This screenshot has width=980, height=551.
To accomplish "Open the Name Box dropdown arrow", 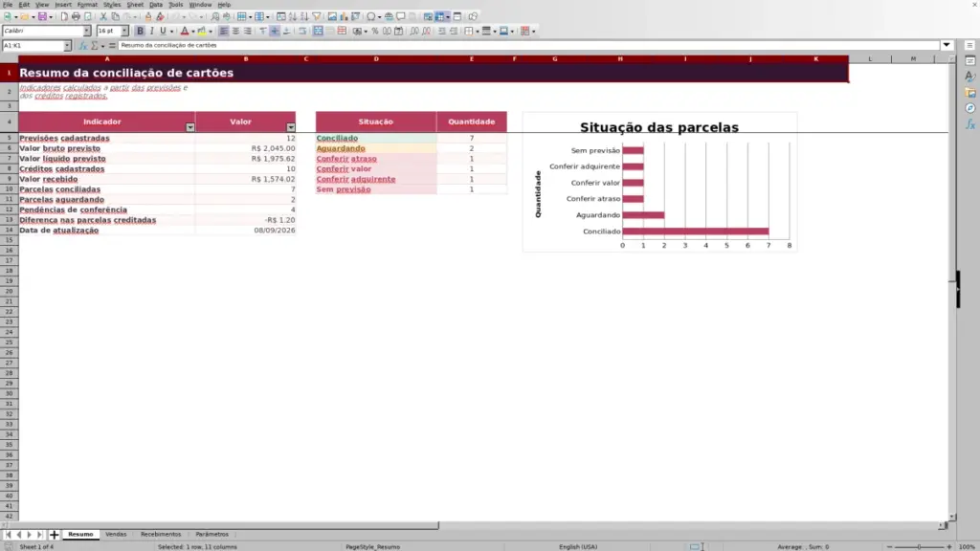I will 67,46.
